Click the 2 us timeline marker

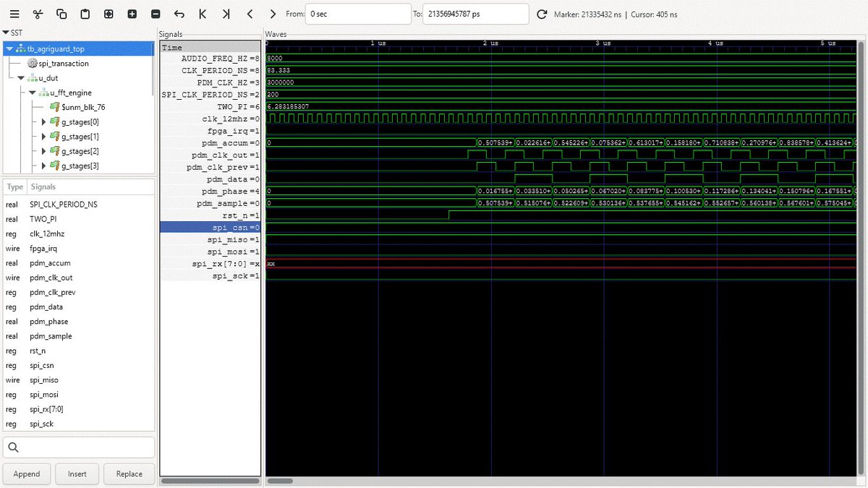pyautogui.click(x=491, y=43)
